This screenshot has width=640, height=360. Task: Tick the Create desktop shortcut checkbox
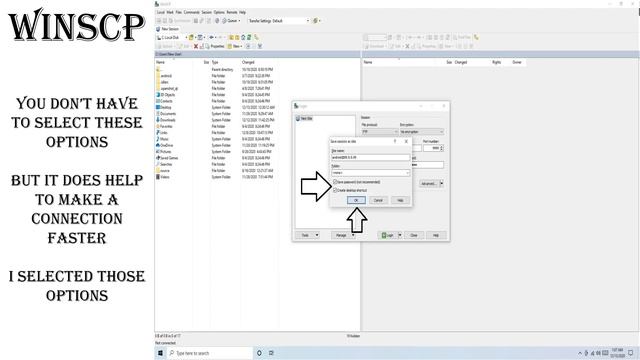pyautogui.click(x=335, y=190)
